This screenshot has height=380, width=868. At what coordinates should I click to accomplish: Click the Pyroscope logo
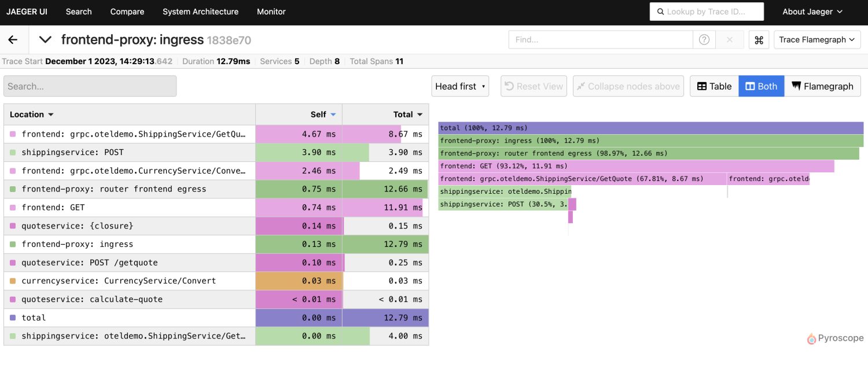pos(835,338)
